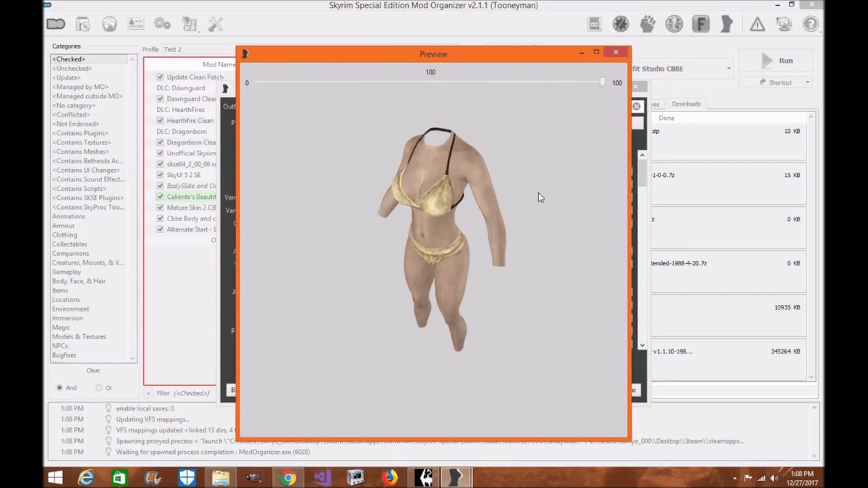
Task: Open the Nexus globe icon in toolbar
Action: click(109, 25)
